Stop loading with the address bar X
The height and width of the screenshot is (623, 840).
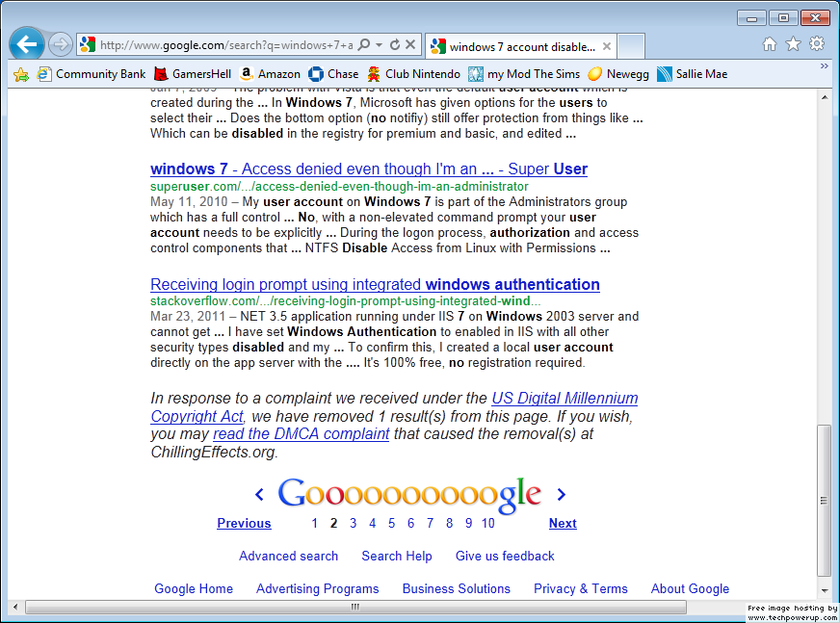pyautogui.click(x=410, y=45)
